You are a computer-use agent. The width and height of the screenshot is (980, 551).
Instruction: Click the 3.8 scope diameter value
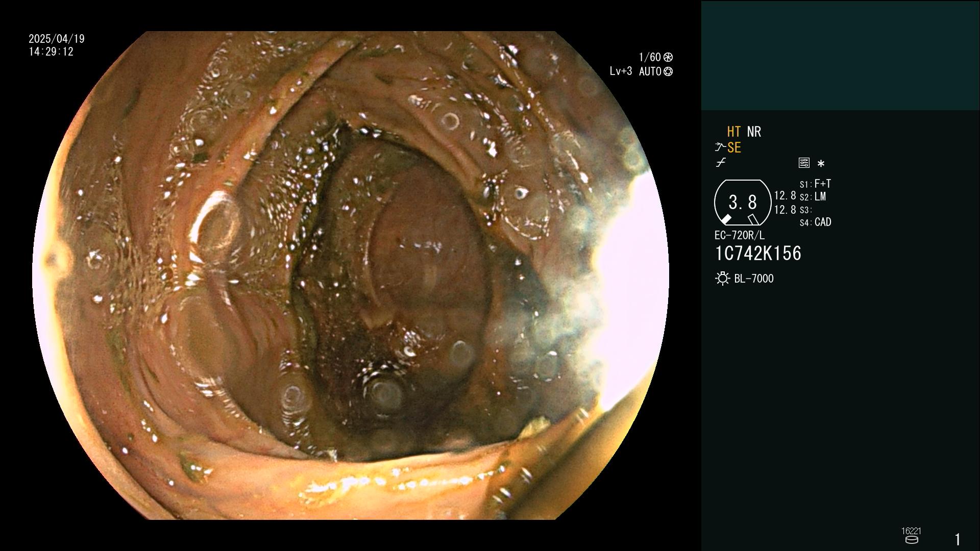pyautogui.click(x=743, y=202)
